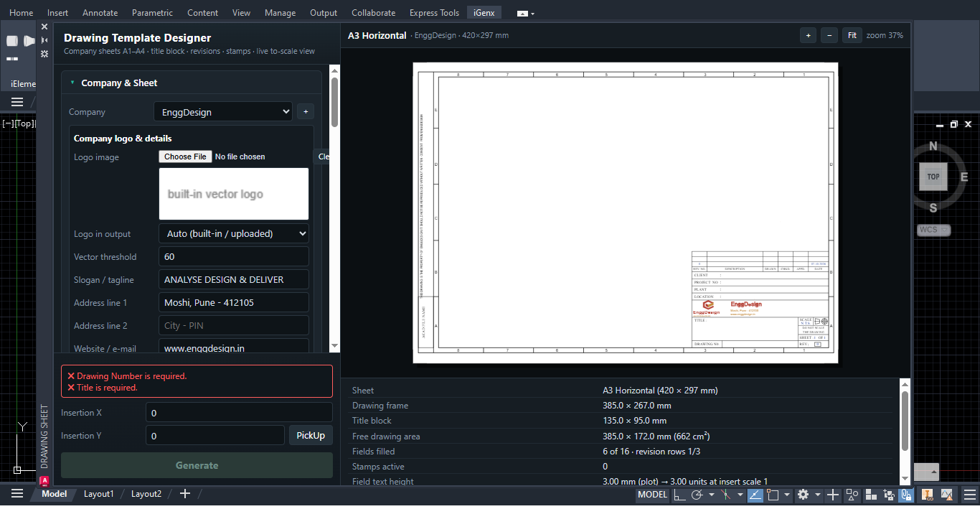Open palette properties gear icon
Image resolution: width=980 pixels, height=509 pixels.
click(44, 54)
